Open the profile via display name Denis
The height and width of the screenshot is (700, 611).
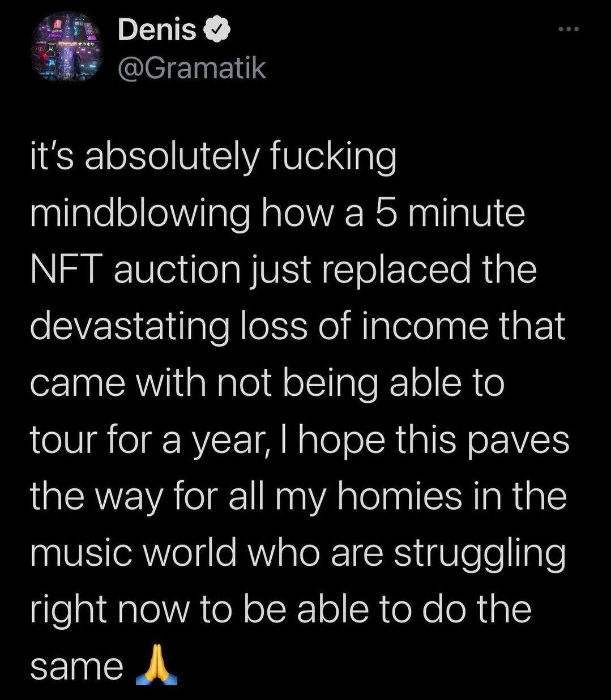(x=157, y=31)
